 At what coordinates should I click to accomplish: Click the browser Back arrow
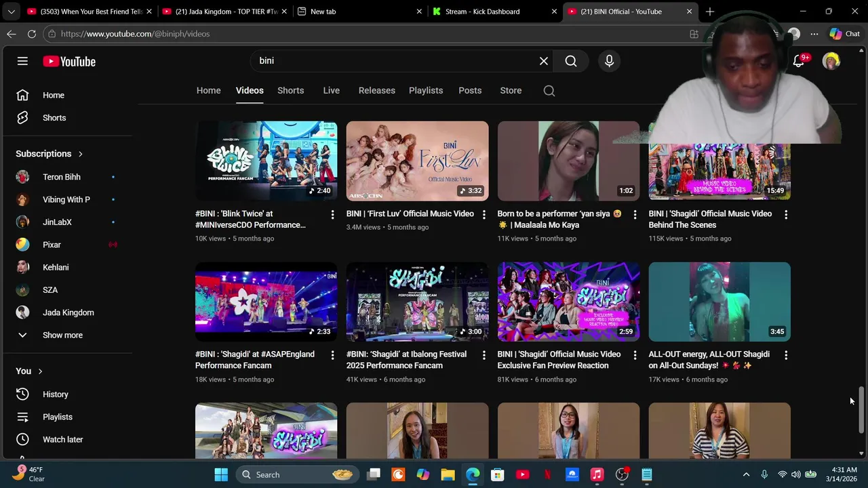(12, 34)
